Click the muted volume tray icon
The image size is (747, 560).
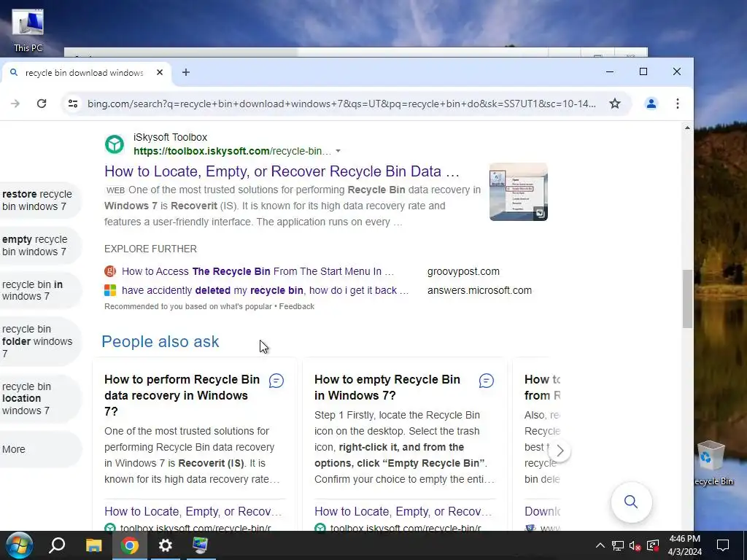click(x=635, y=545)
